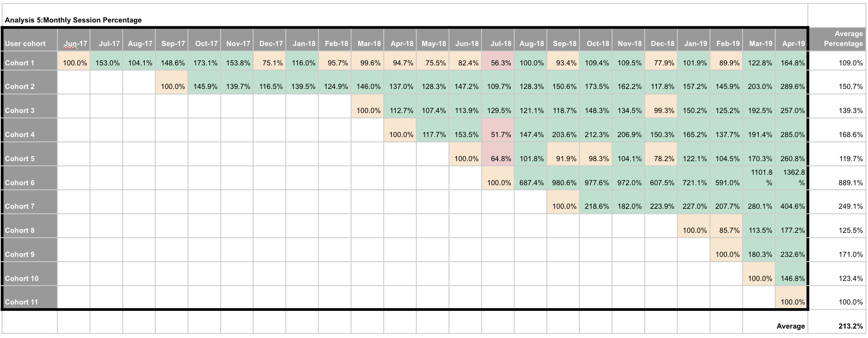This screenshot has height=338, width=868.
Task: Click the Apr-19 column header
Action: [x=793, y=43]
